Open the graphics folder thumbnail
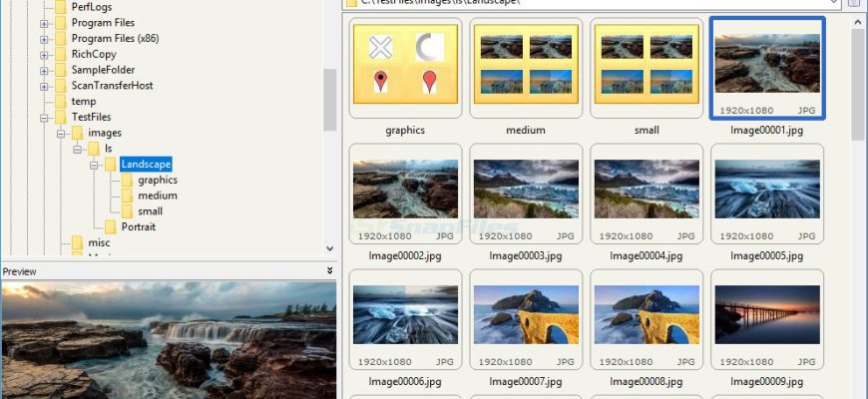This screenshot has height=399, width=868. (x=405, y=68)
